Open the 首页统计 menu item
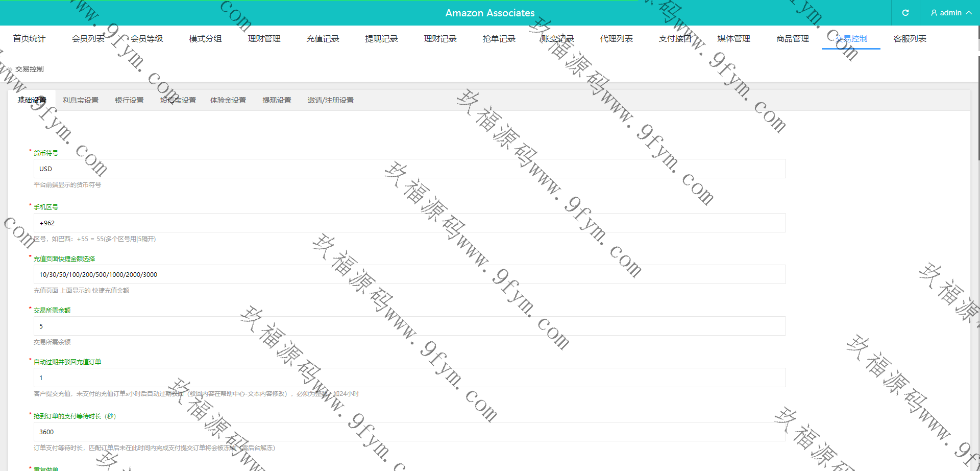 29,39
